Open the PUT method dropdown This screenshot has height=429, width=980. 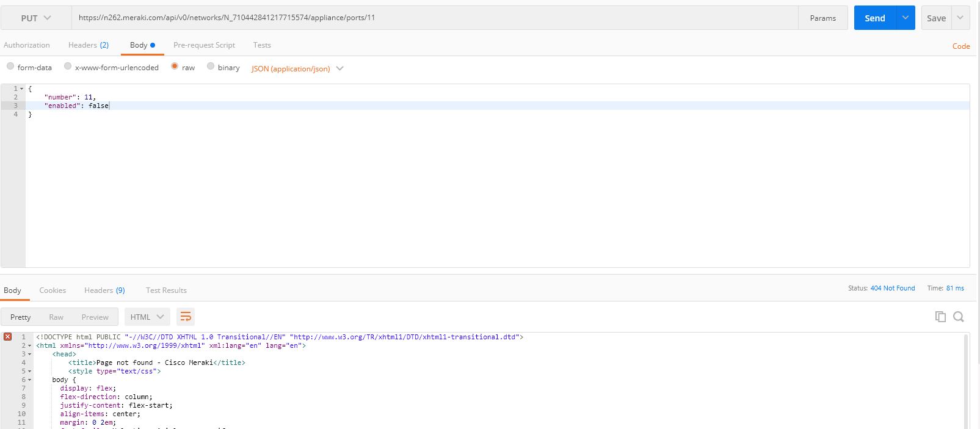coord(36,18)
